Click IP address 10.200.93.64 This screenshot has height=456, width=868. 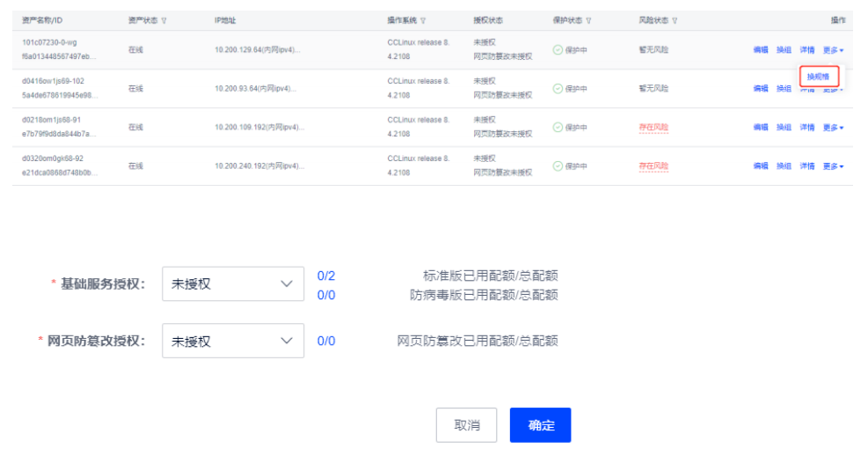coord(256,89)
